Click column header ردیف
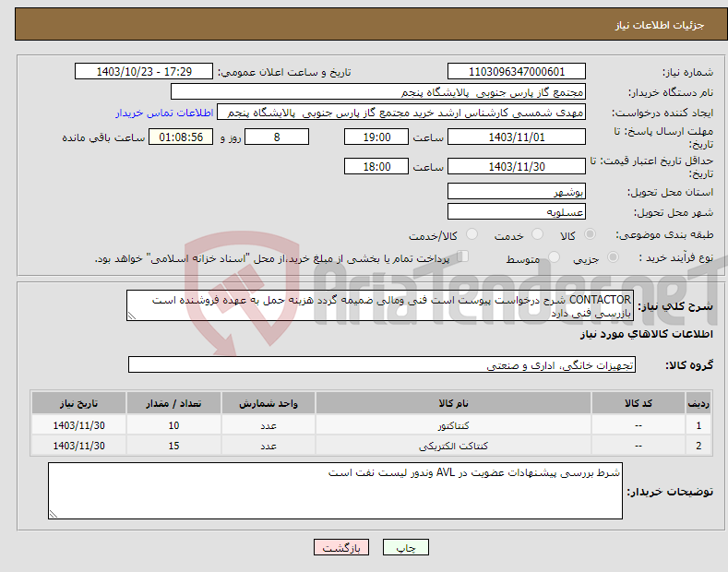 point(698,403)
